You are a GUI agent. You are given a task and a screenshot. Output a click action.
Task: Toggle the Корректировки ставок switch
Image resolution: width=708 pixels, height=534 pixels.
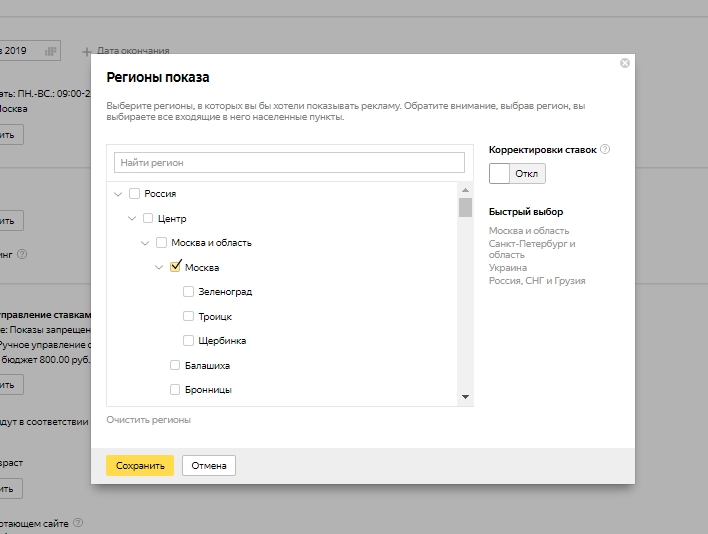point(517,173)
